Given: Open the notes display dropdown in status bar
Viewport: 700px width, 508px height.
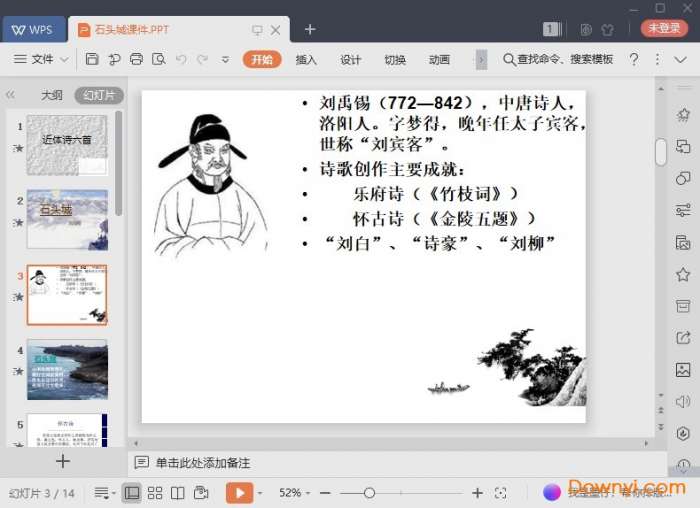Looking at the screenshot, I should tap(105, 493).
